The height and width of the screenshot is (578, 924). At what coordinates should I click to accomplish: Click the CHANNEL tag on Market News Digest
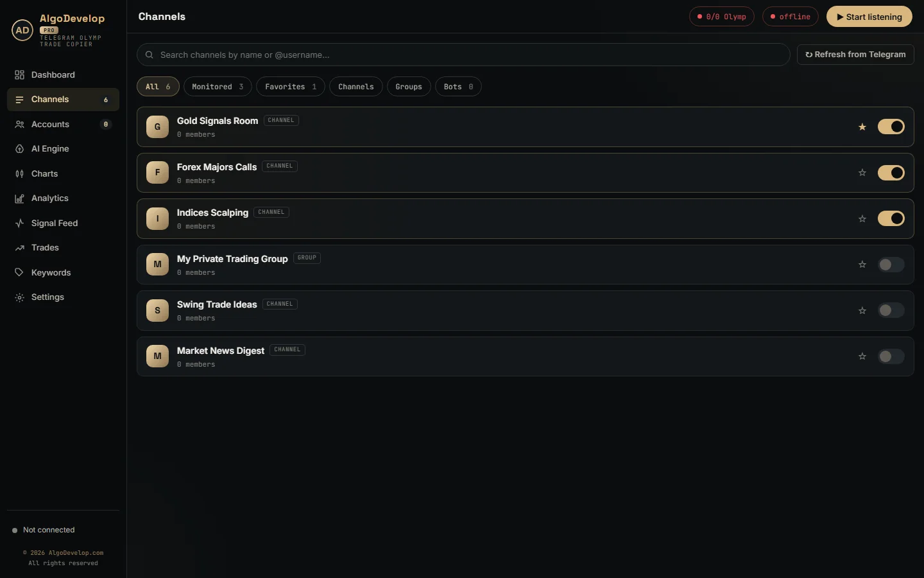(287, 350)
